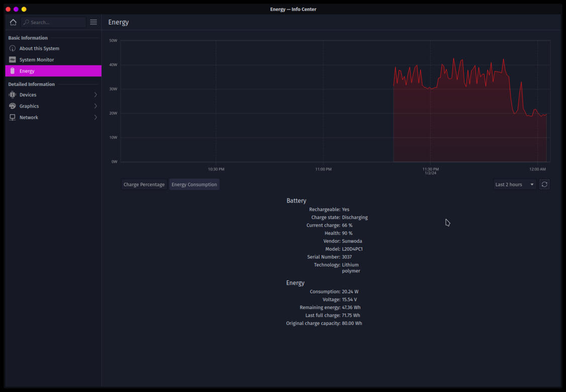Open the Devices category
Image resolution: width=566 pixels, height=392 pixels.
(53, 94)
